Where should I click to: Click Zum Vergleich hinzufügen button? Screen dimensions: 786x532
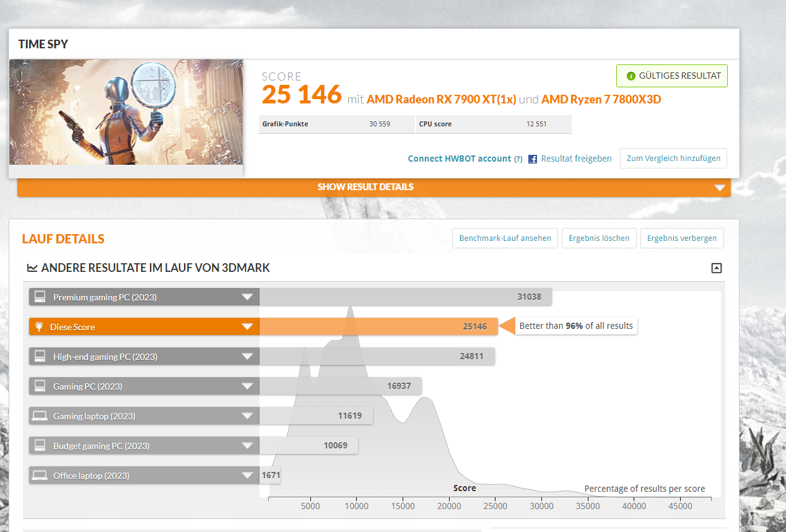click(x=673, y=159)
